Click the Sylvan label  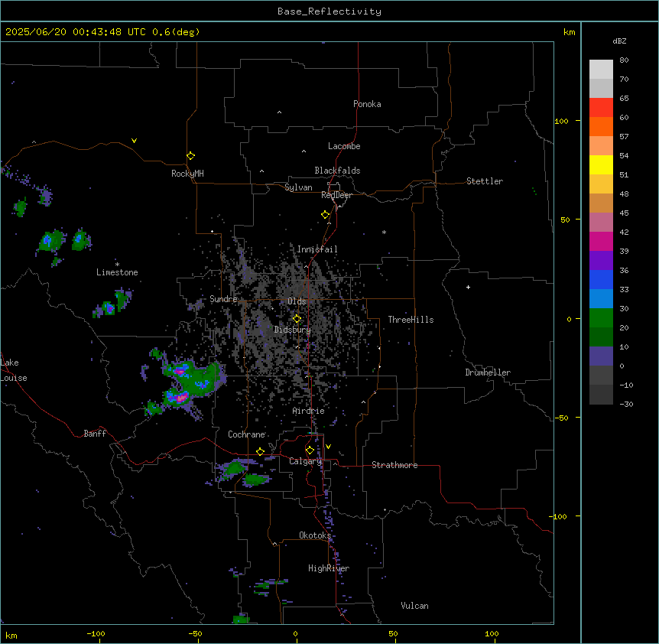[298, 187]
